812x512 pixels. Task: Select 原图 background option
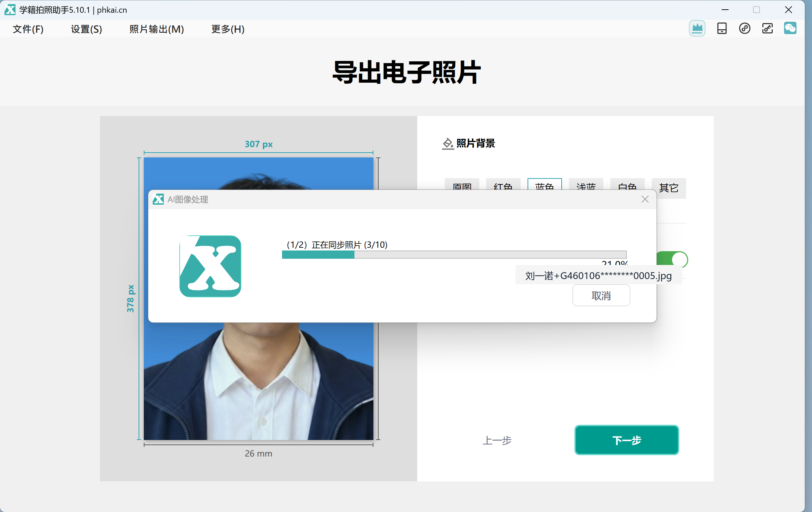coord(462,184)
